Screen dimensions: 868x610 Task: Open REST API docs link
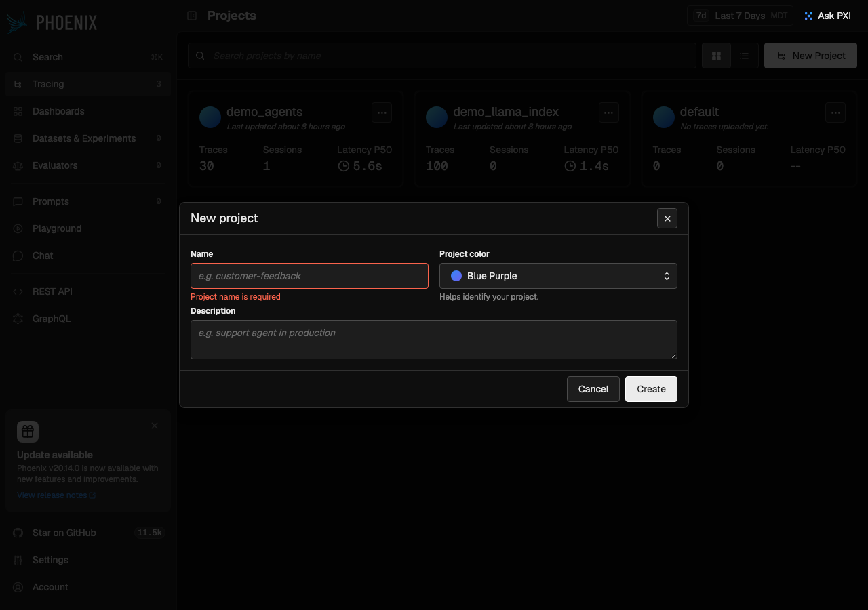point(87,291)
